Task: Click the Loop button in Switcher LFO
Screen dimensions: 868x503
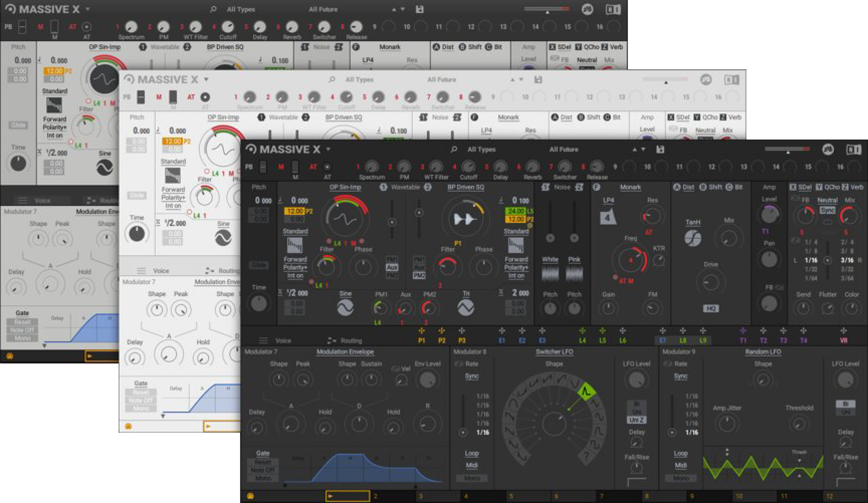Action: (x=472, y=454)
